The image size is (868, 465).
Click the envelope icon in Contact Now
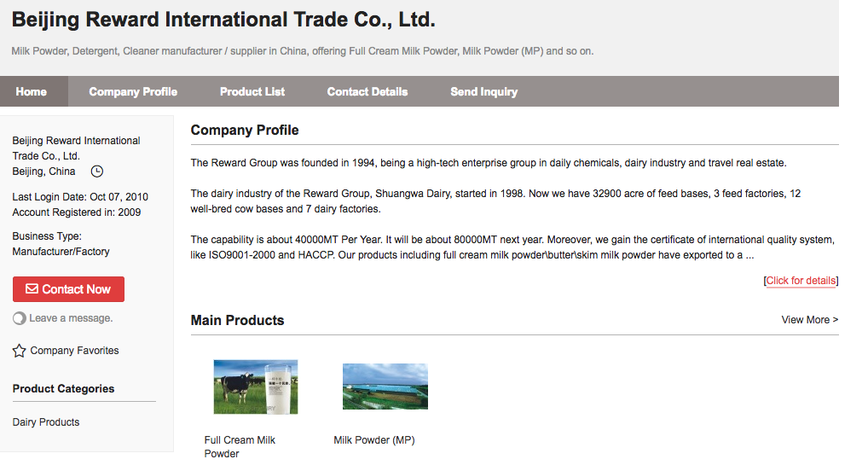32,289
